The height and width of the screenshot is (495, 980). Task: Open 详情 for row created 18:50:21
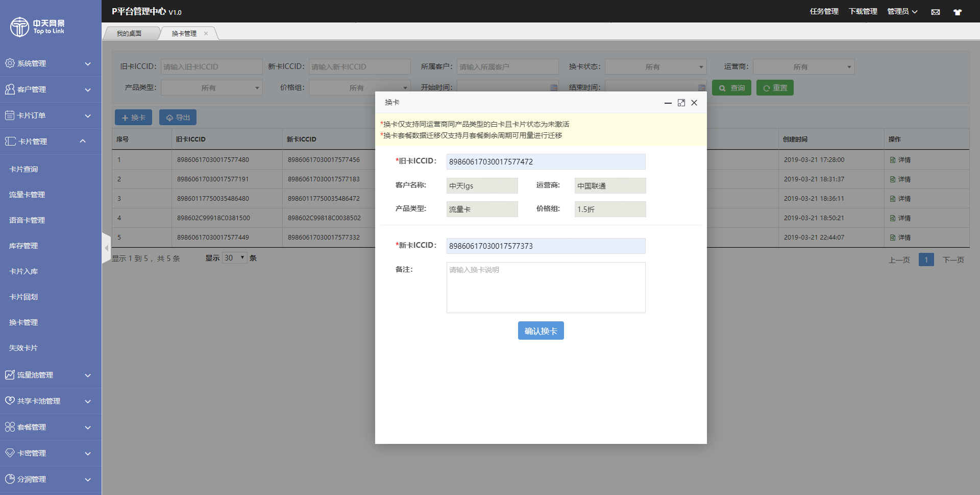[900, 218]
